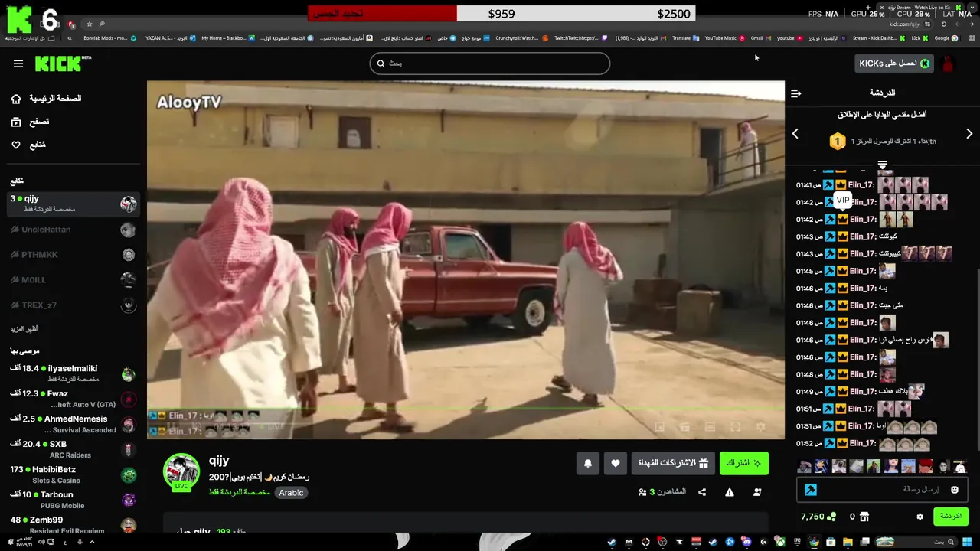
Task: Click the send message chat input
Action: point(882,490)
